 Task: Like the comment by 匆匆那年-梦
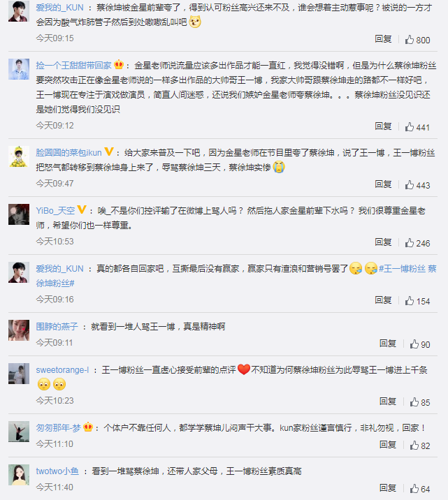click(x=414, y=446)
